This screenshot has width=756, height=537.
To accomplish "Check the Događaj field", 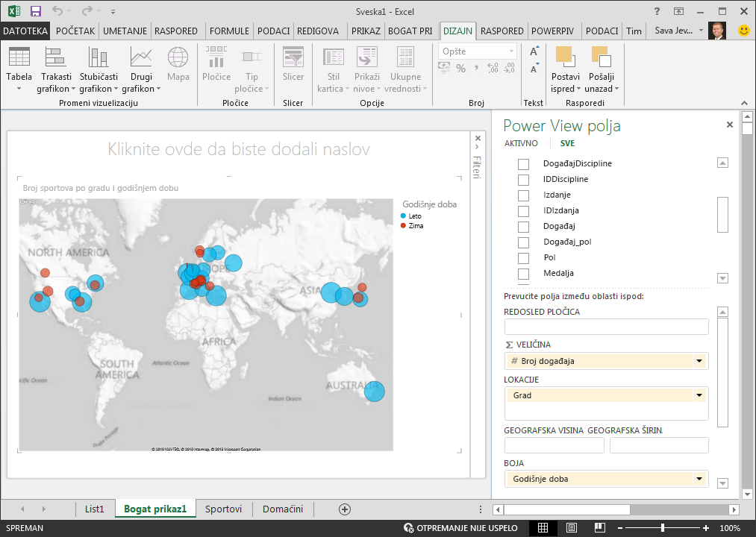I will click(523, 227).
